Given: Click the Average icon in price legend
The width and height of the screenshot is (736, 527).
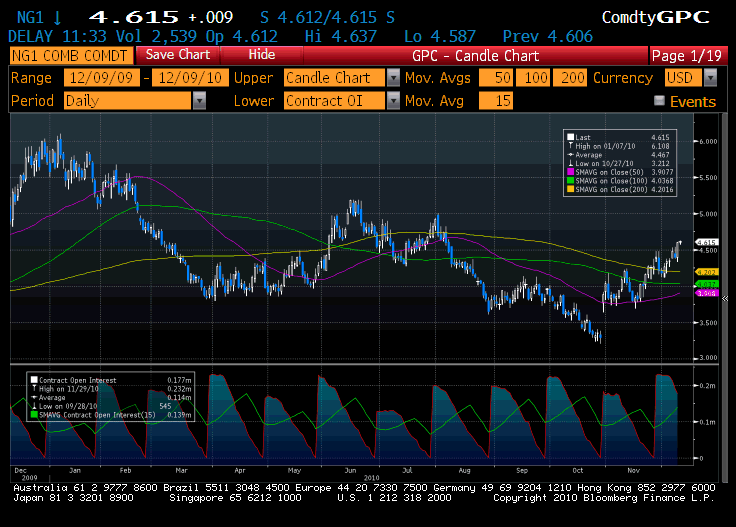Looking at the screenshot, I should [x=570, y=154].
